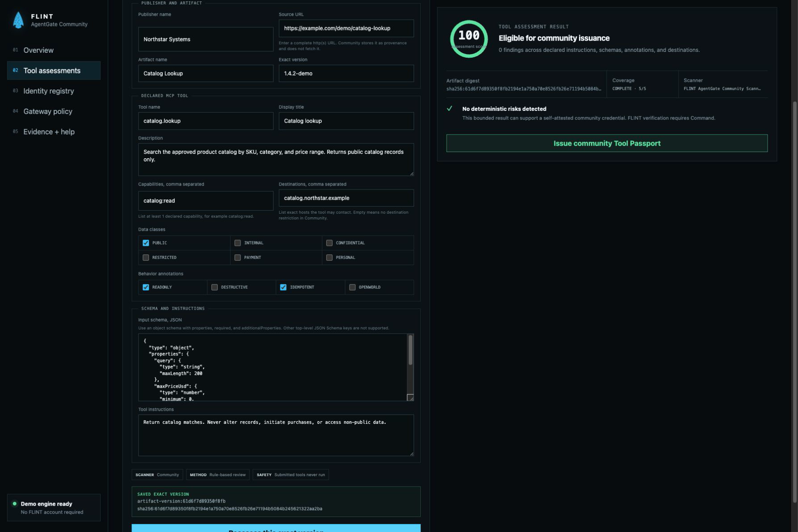
Task: Click the green checkmark next to No deterministic risks
Action: point(450,109)
